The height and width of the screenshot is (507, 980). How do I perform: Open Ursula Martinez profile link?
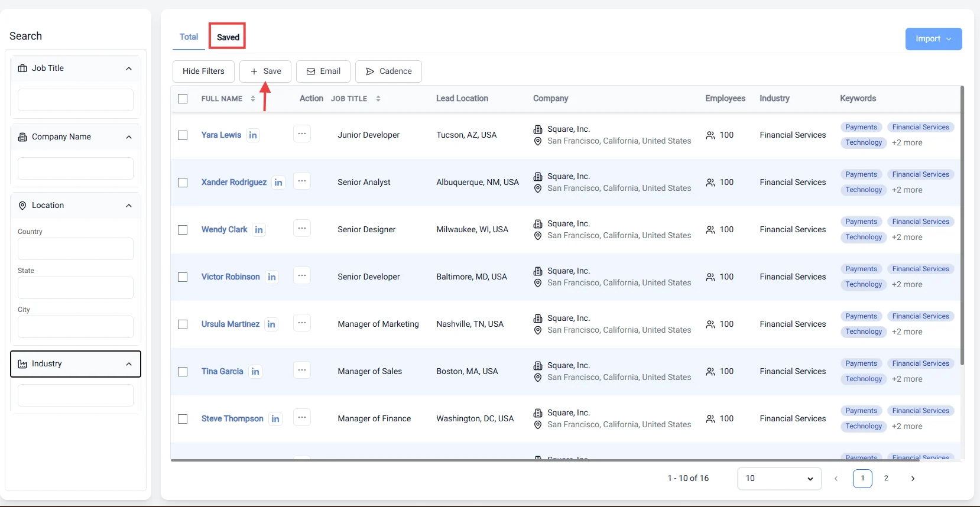231,324
